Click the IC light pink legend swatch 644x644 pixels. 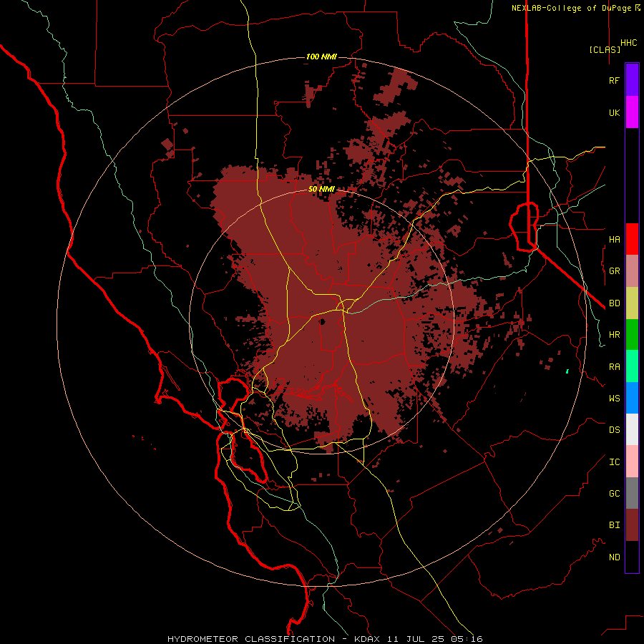point(632,462)
